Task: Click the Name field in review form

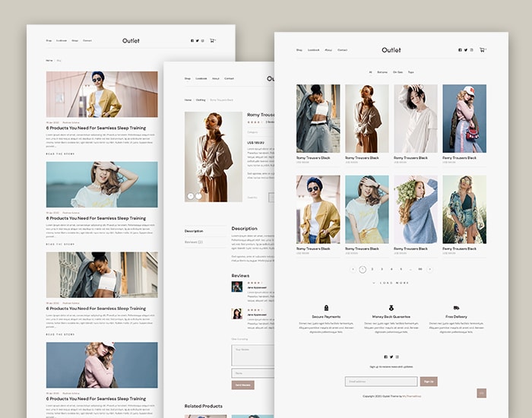Action: tap(253, 373)
